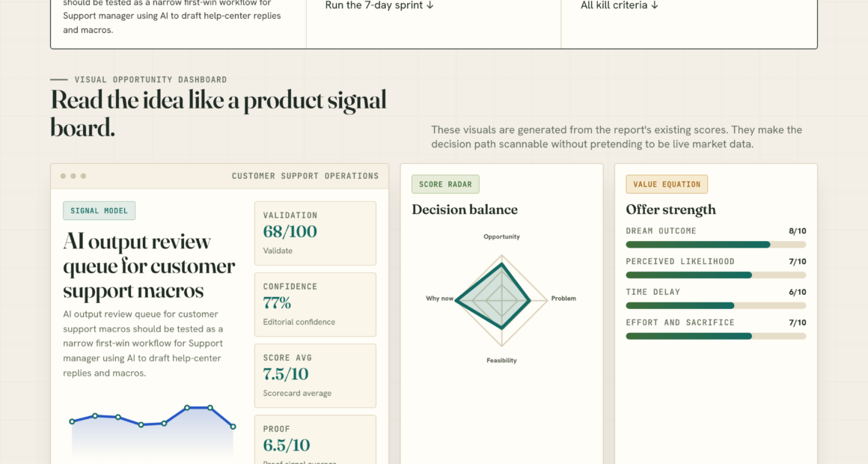The height and width of the screenshot is (464, 868).
Task: Click the Dream Outcome progress bar
Action: 716,245
